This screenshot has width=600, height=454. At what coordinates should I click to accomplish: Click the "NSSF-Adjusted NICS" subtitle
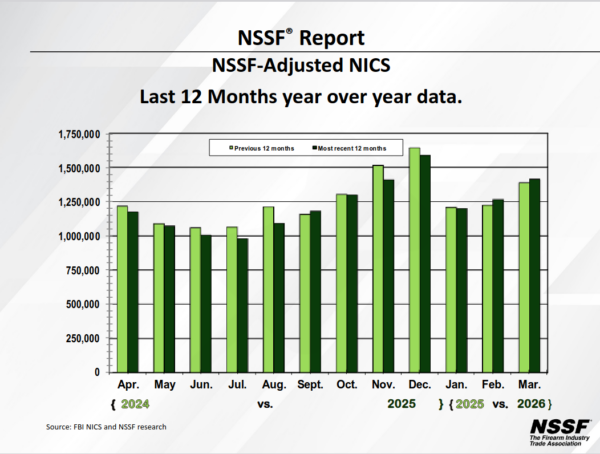301,67
